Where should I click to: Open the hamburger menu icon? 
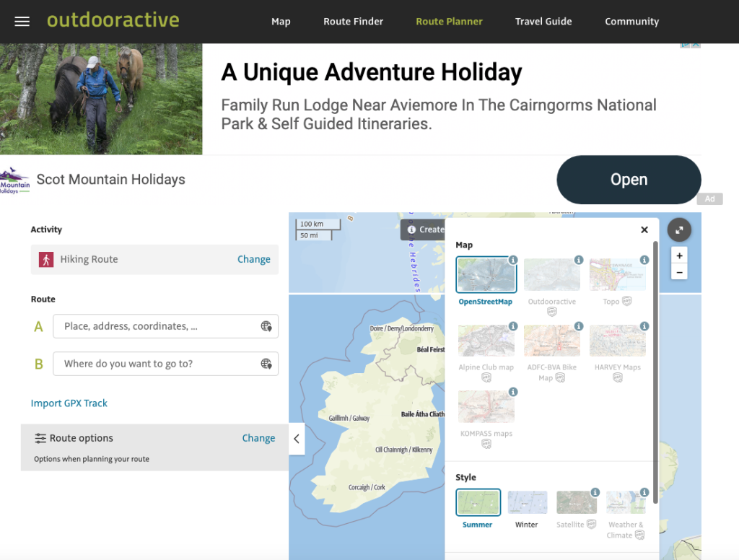(x=22, y=21)
